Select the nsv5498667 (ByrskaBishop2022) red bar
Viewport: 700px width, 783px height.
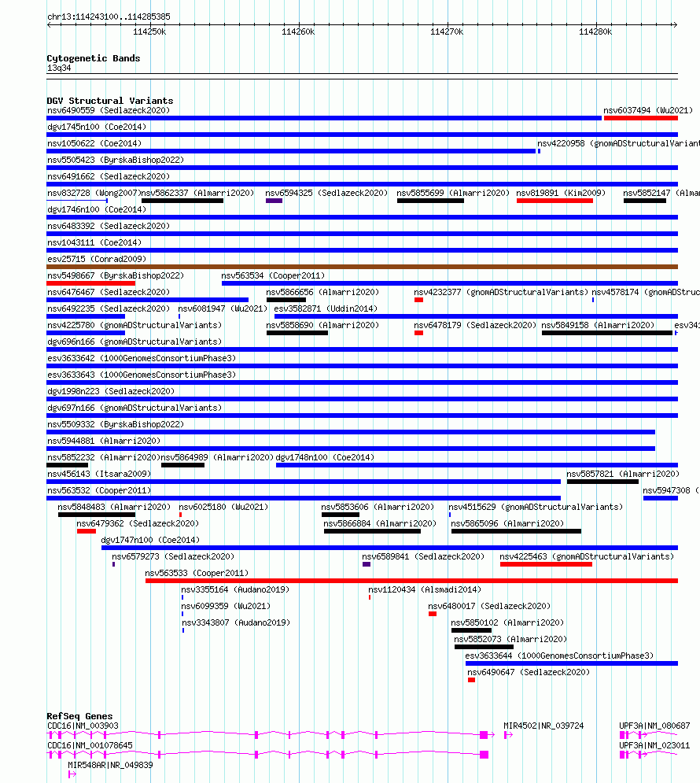pos(90,283)
